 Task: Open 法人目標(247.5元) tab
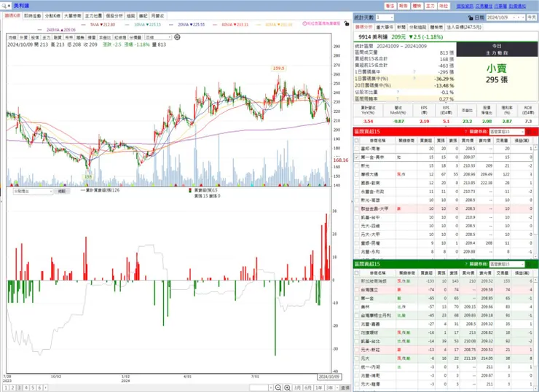click(464, 27)
